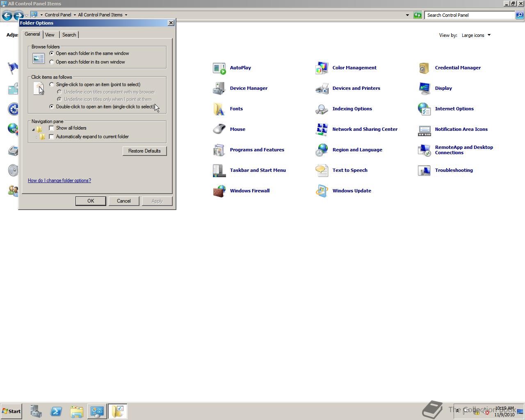Open Color Management icon

pyautogui.click(x=322, y=68)
